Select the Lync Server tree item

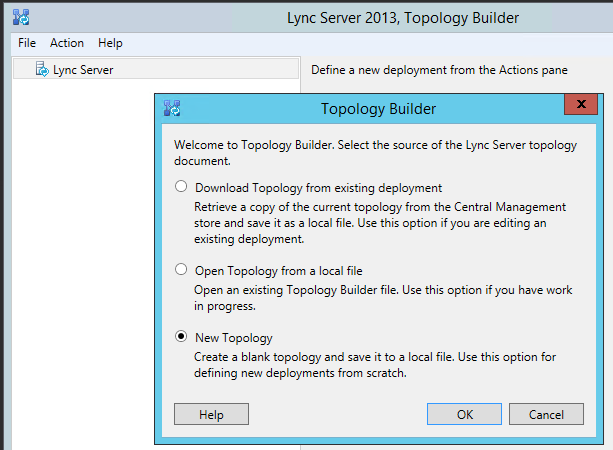[x=156, y=69]
